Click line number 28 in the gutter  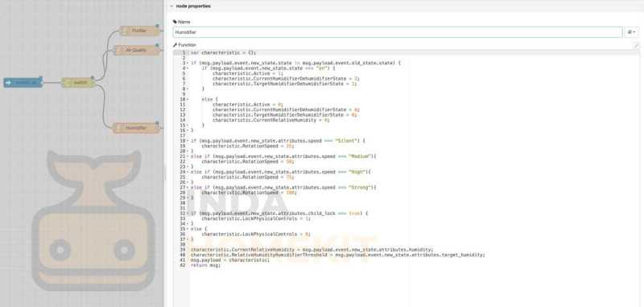[183, 193]
